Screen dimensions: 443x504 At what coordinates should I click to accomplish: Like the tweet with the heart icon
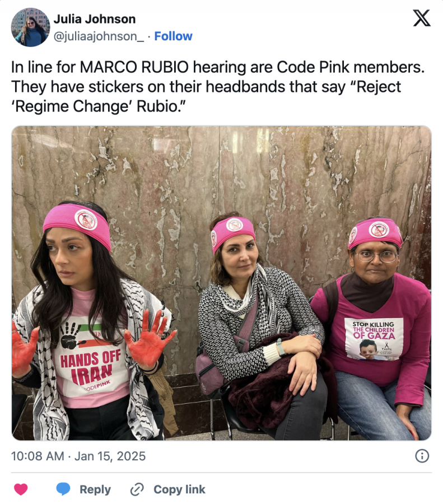21,489
